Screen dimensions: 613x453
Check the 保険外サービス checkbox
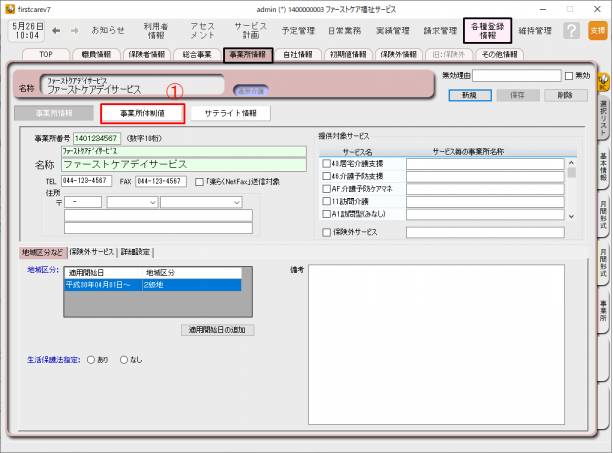[326, 232]
